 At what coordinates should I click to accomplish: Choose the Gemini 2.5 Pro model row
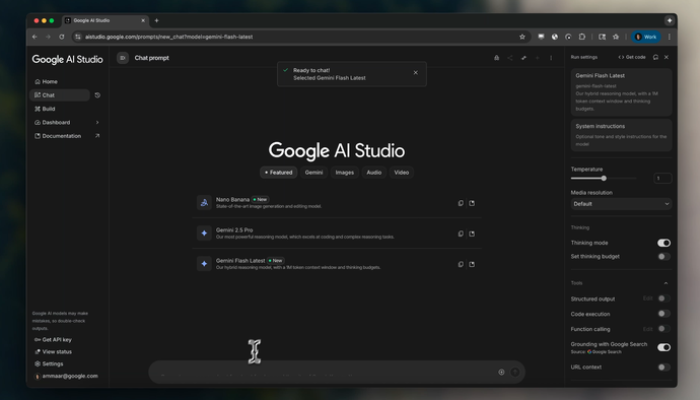click(x=337, y=233)
